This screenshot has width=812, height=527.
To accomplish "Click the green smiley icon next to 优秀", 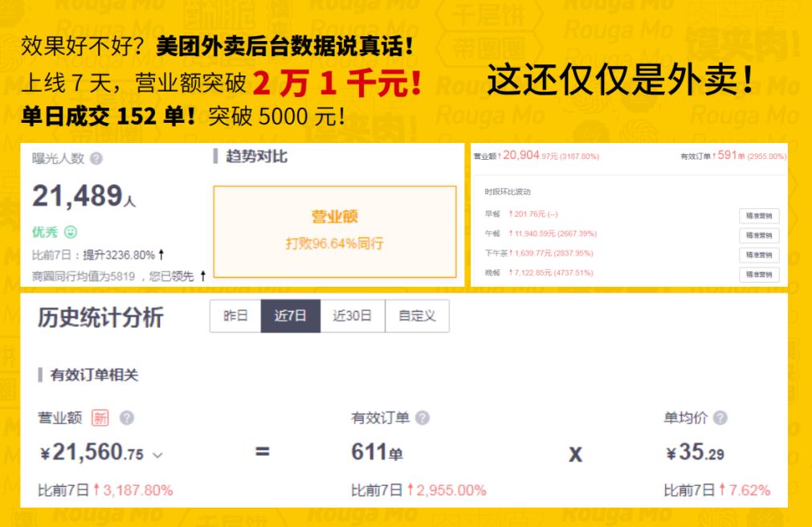I will [71, 231].
